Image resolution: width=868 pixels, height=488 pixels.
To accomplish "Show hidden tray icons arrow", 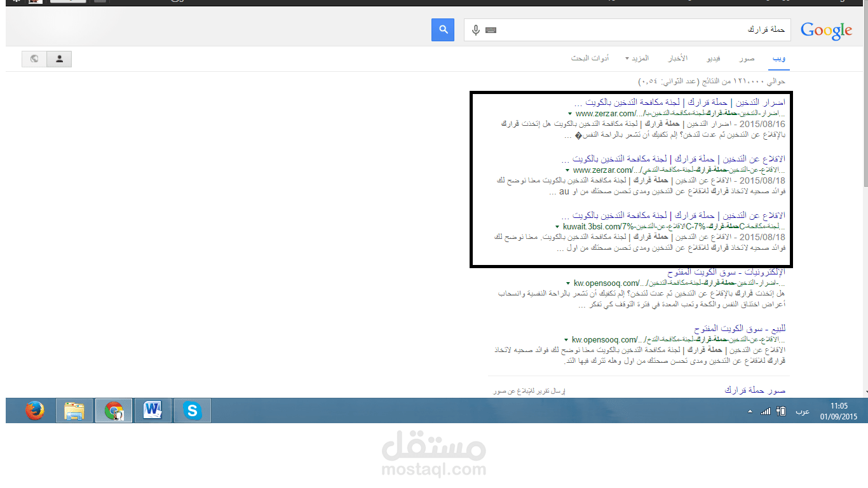I will (750, 411).
